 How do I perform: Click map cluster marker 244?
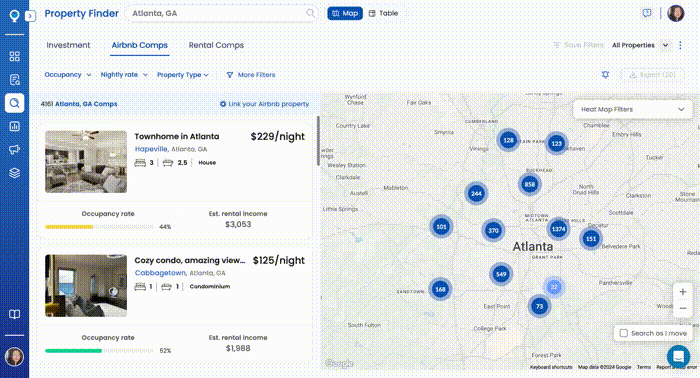point(476,193)
